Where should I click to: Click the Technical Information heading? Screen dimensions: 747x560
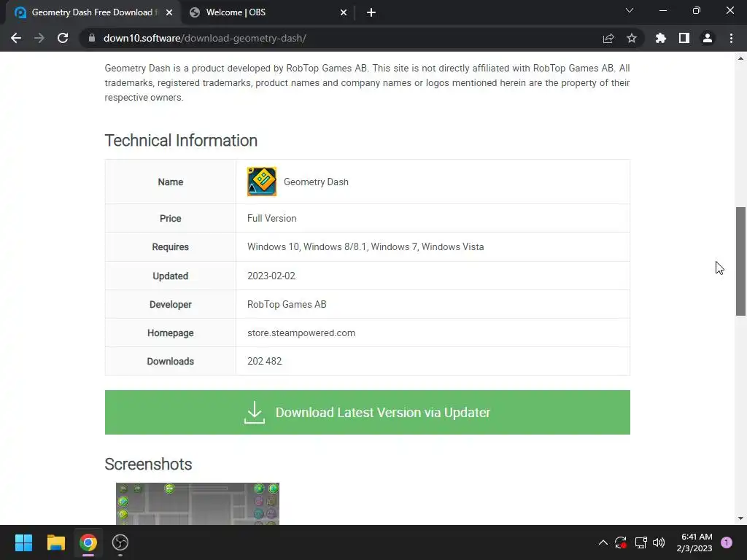point(181,141)
